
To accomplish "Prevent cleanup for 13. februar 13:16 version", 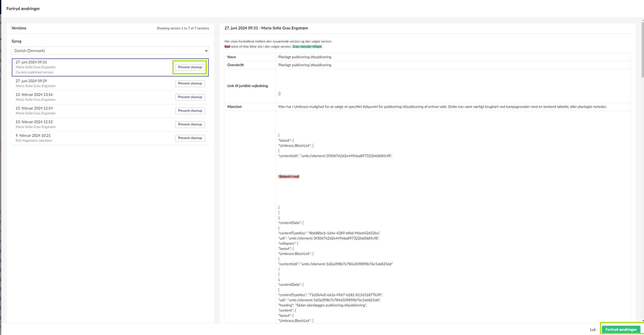I will 190,97.
